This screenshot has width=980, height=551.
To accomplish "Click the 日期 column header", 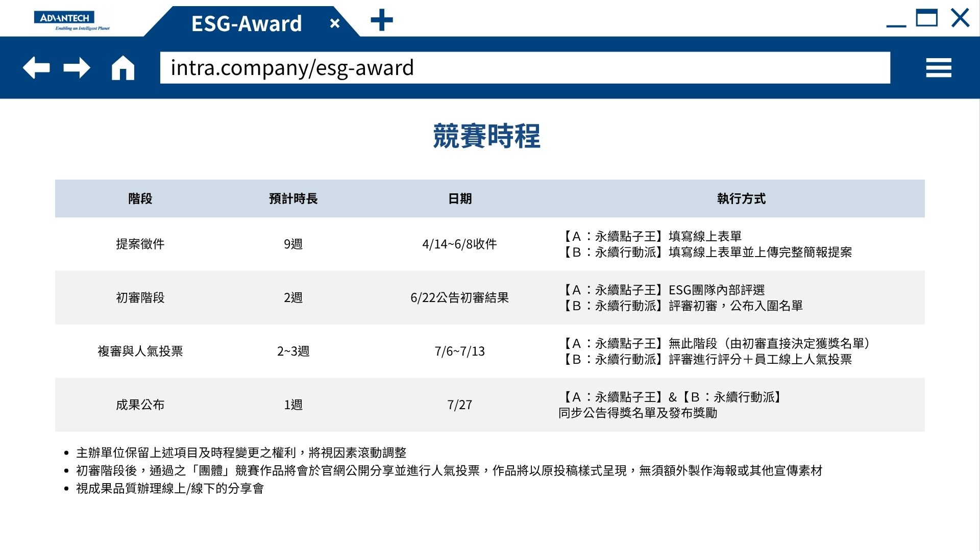I will pyautogui.click(x=460, y=198).
